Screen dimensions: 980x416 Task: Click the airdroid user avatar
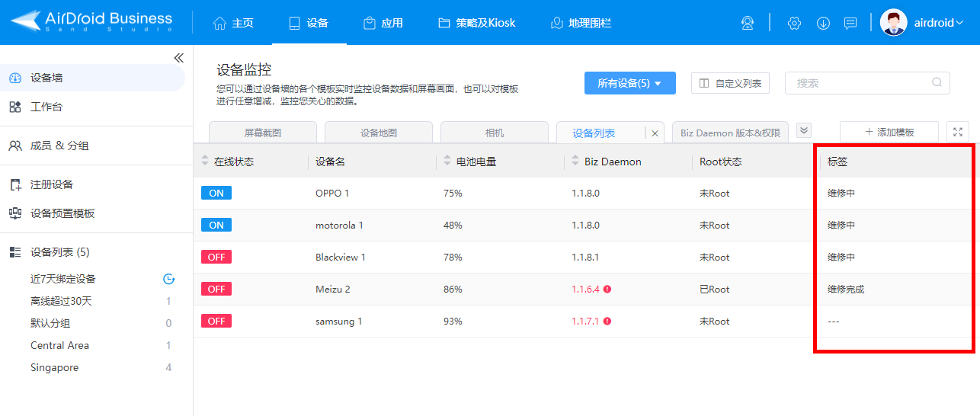coord(893,22)
